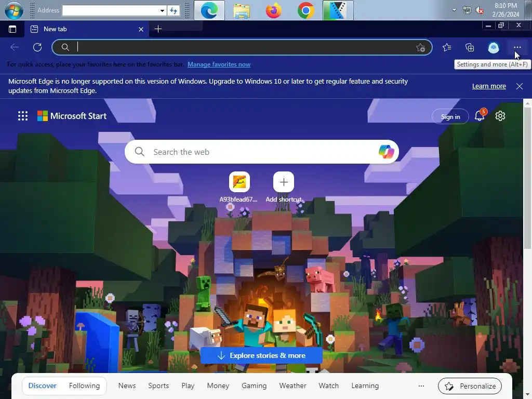The image size is (532, 399).
Task: Open File Explorer from taskbar
Action: point(242,10)
